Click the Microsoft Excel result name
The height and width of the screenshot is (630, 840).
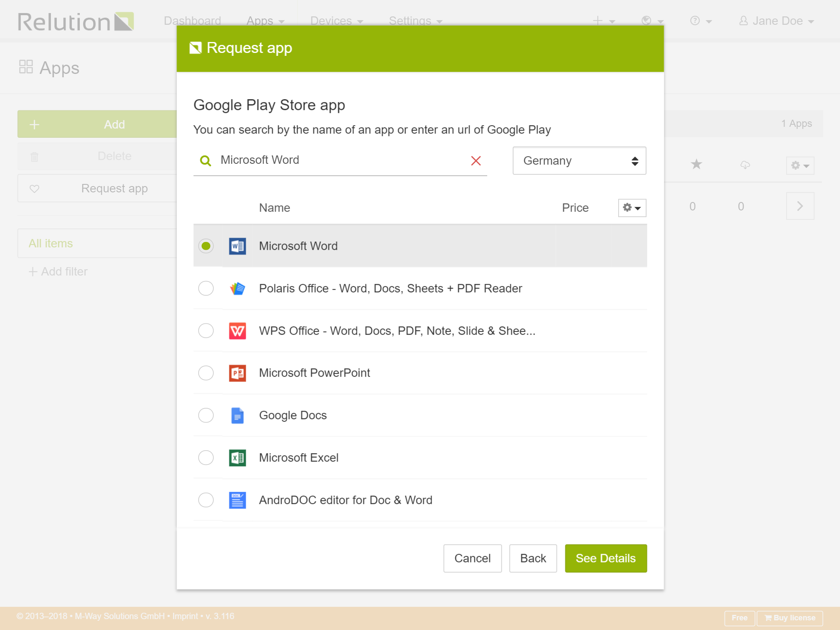coord(299,458)
